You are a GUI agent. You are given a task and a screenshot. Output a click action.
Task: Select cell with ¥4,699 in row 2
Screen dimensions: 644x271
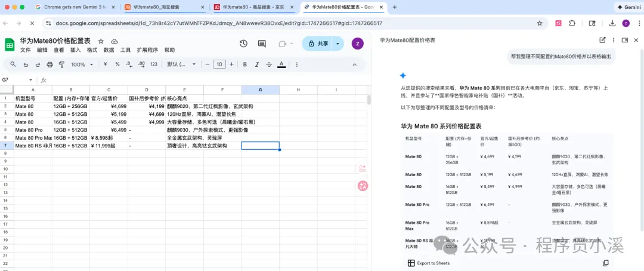pos(109,106)
